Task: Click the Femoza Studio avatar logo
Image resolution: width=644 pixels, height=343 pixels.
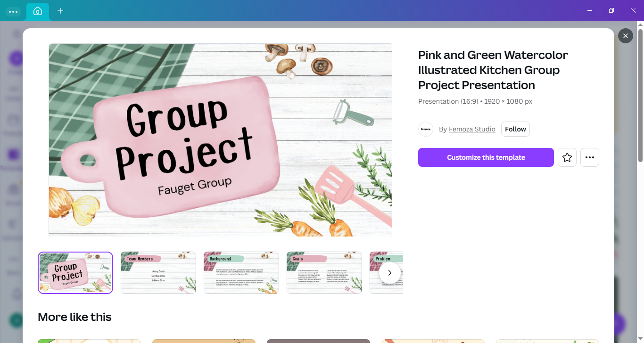Action: (x=426, y=129)
